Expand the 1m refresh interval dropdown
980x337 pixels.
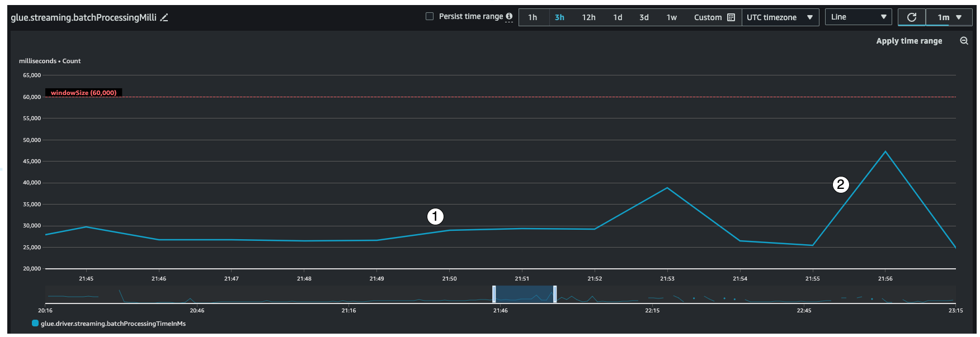(949, 17)
